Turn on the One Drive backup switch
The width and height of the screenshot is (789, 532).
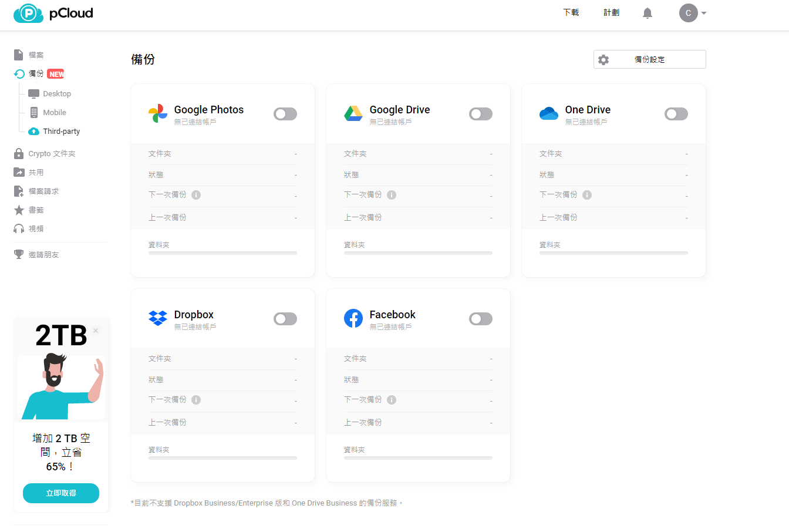click(x=676, y=114)
